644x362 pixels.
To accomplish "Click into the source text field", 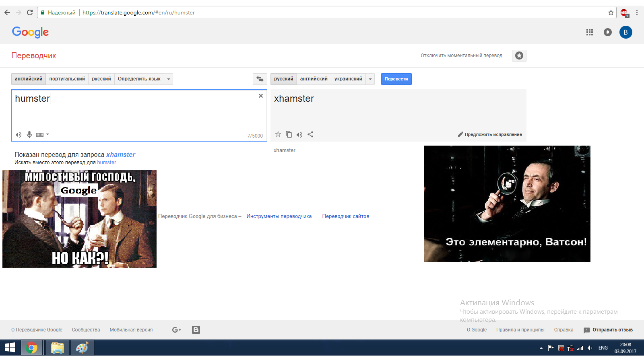I will 139,115.
